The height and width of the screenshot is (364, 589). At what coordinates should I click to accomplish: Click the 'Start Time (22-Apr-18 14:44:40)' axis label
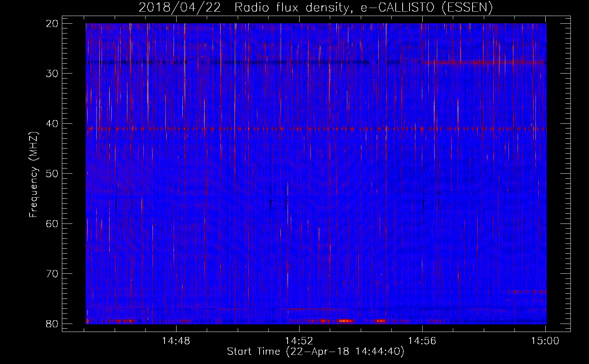click(316, 352)
